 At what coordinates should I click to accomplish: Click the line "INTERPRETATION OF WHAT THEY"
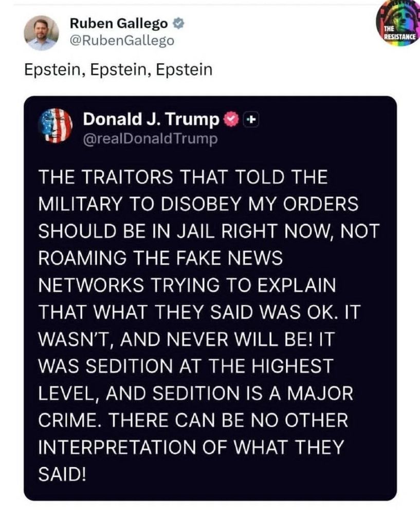191,447
